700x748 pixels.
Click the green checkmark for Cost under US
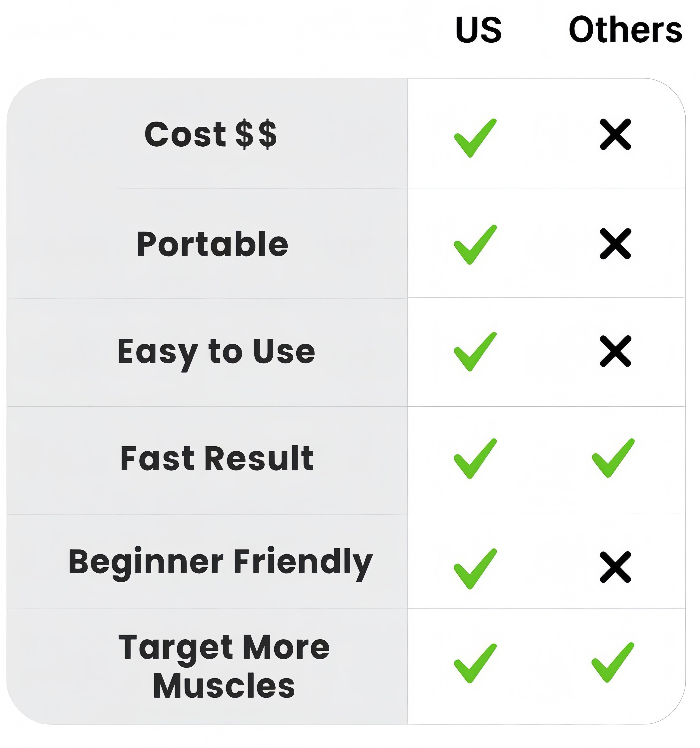point(475,138)
